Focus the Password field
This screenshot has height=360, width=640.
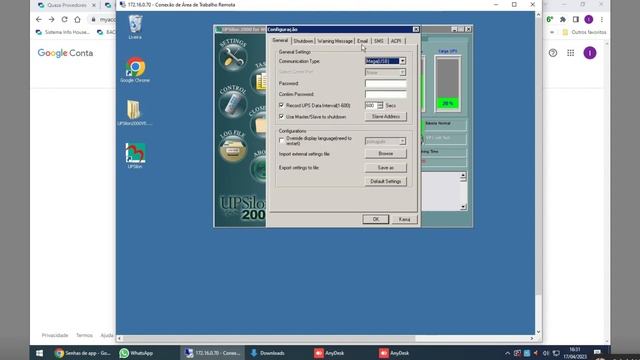[386, 83]
